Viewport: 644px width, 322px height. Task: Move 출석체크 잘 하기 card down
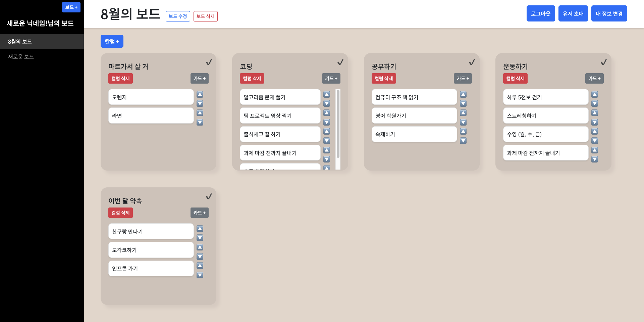tap(327, 141)
